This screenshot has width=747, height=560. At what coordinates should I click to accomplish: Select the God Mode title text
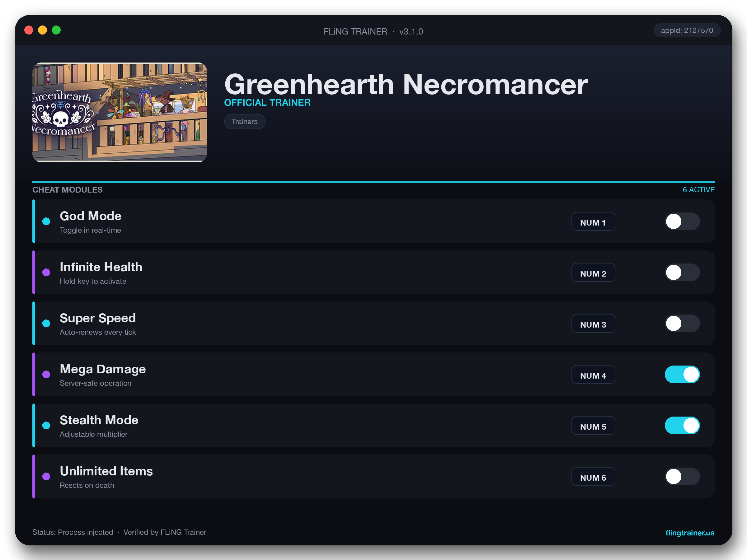click(x=91, y=216)
